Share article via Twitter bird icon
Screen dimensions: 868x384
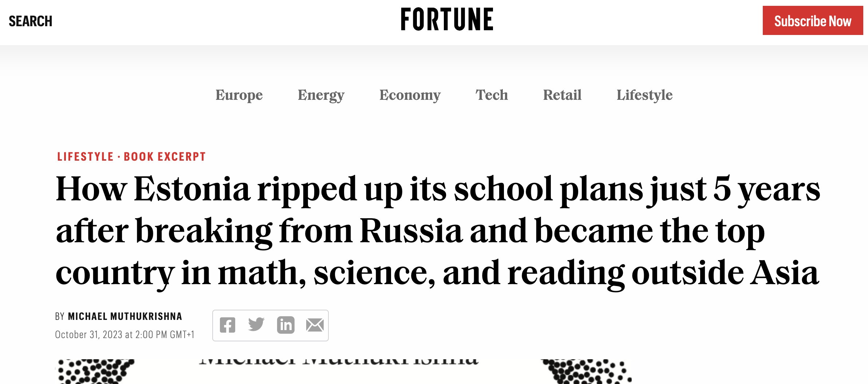pos(256,324)
